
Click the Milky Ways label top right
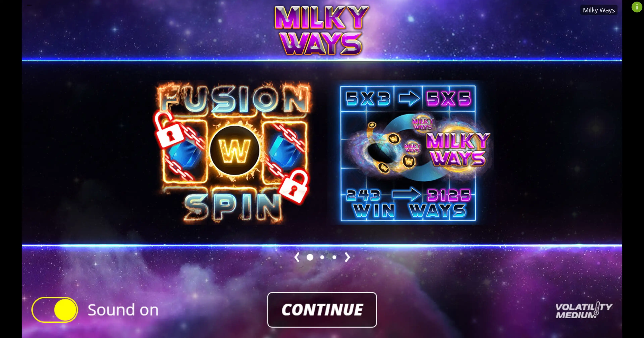tap(599, 10)
